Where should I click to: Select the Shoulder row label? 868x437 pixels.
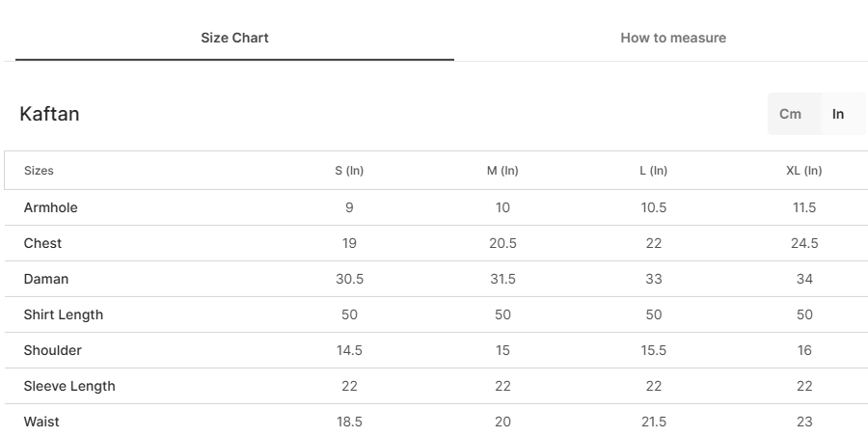point(53,350)
